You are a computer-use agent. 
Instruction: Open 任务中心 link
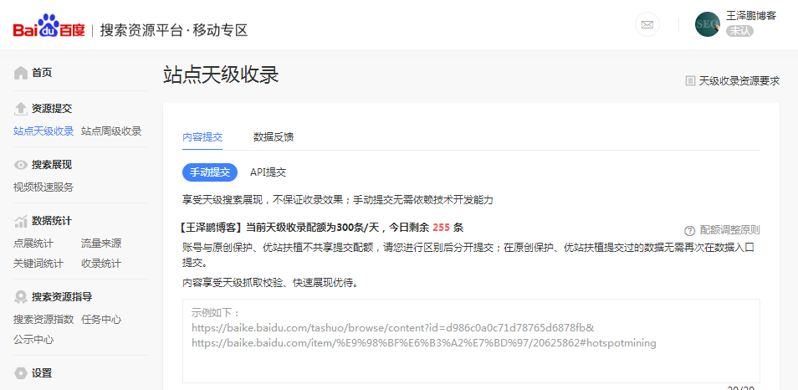[x=101, y=320]
